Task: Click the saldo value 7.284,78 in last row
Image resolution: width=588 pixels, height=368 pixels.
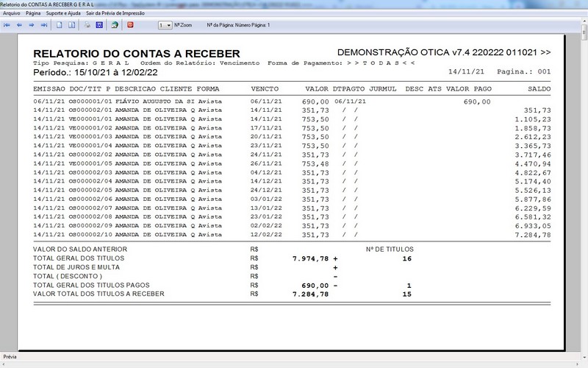Action: tap(532, 235)
